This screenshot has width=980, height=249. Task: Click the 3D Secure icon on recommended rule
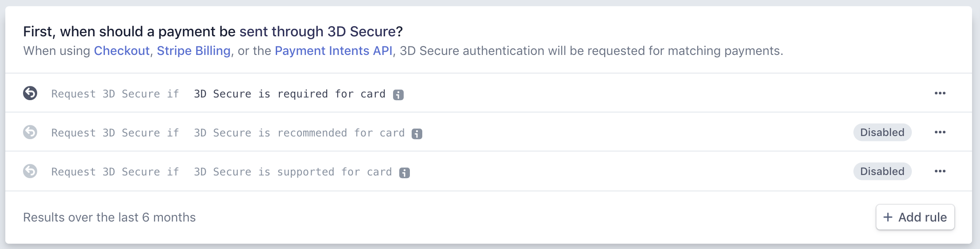tap(30, 132)
